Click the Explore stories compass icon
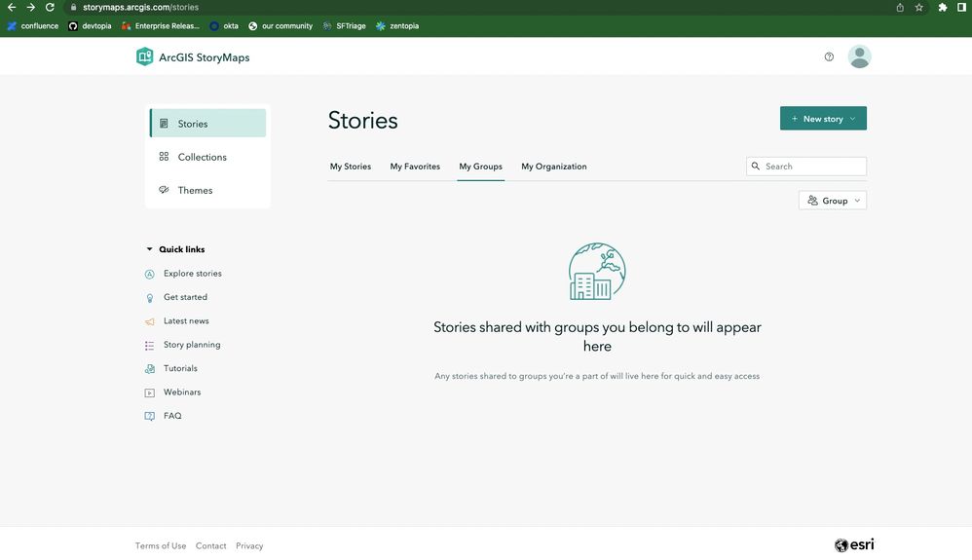972x560 pixels. [x=149, y=274]
